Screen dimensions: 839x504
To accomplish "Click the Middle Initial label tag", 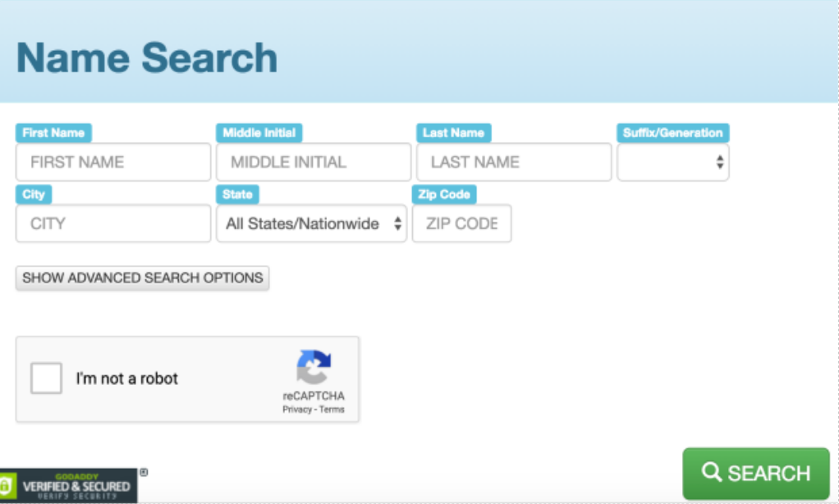I will pyautogui.click(x=260, y=132).
